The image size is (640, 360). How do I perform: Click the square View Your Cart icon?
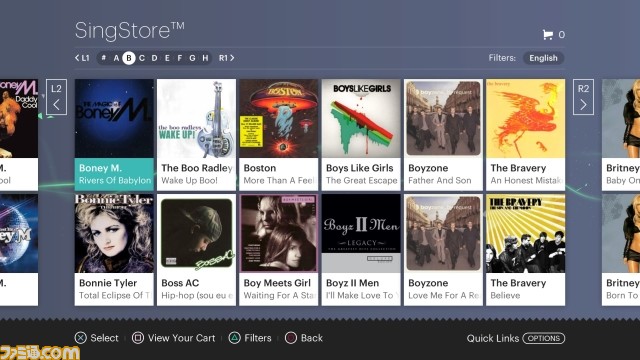tap(138, 338)
